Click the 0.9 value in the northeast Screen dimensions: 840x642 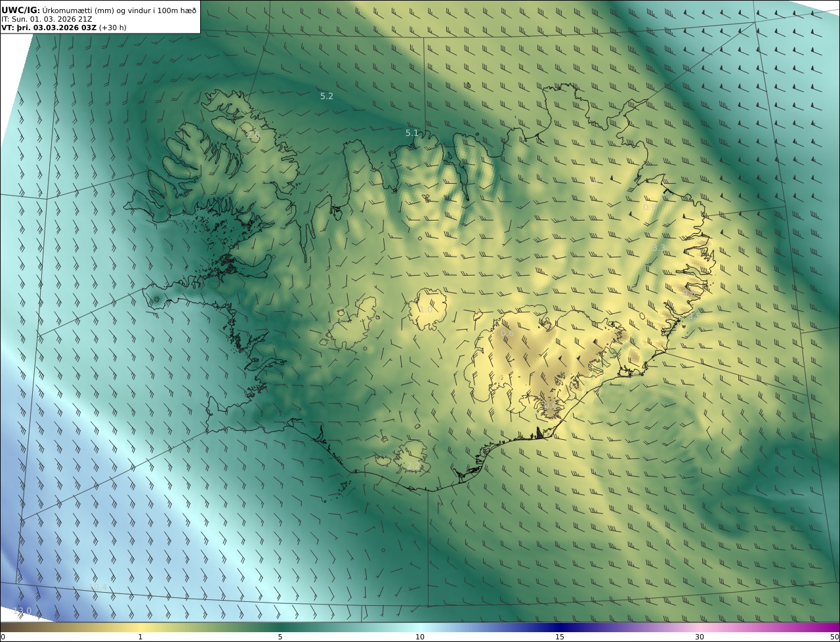tap(650, 207)
